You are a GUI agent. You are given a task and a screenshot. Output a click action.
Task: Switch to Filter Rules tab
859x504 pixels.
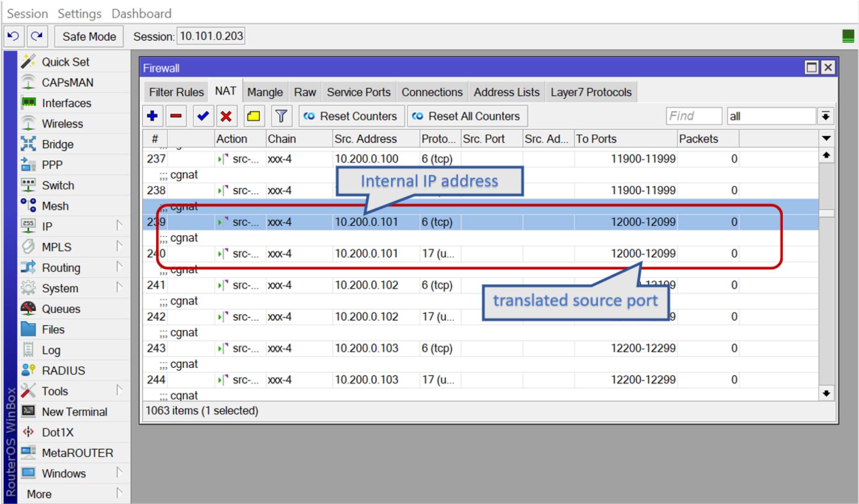[x=177, y=92]
